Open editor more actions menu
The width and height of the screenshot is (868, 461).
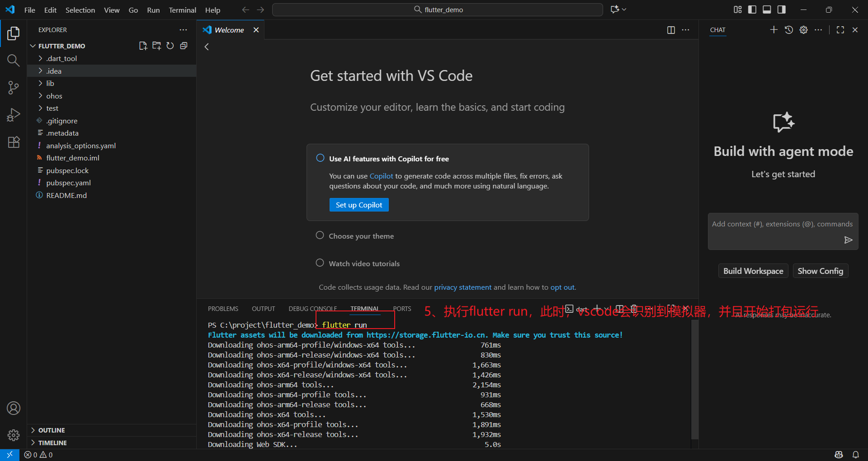(x=686, y=30)
